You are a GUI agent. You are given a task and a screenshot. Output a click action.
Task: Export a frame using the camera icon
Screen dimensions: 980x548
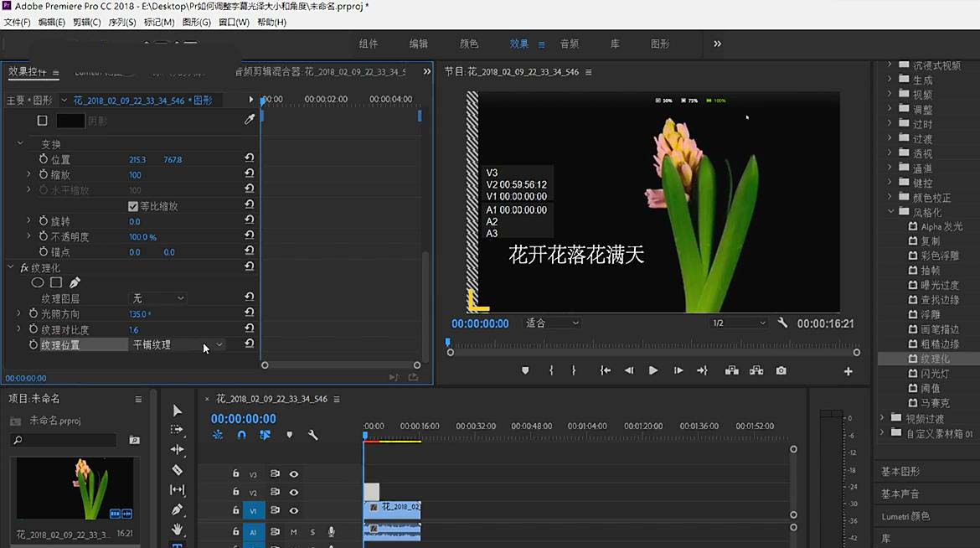point(781,370)
